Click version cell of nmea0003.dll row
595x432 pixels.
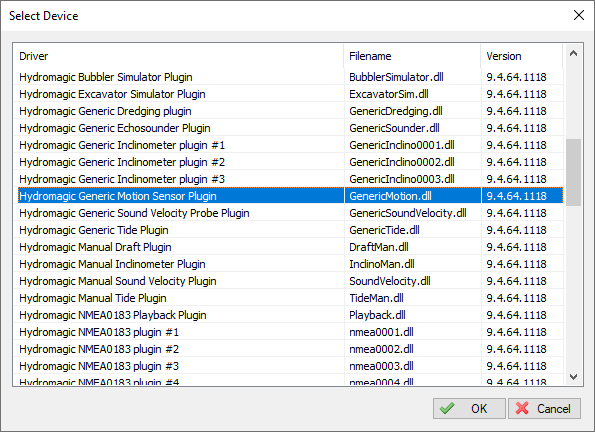coord(522,366)
